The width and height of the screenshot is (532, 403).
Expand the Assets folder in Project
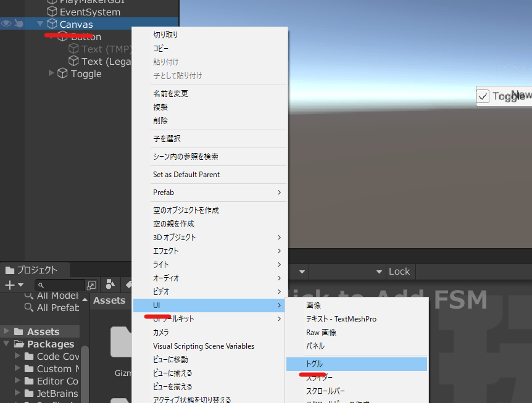click(6, 331)
